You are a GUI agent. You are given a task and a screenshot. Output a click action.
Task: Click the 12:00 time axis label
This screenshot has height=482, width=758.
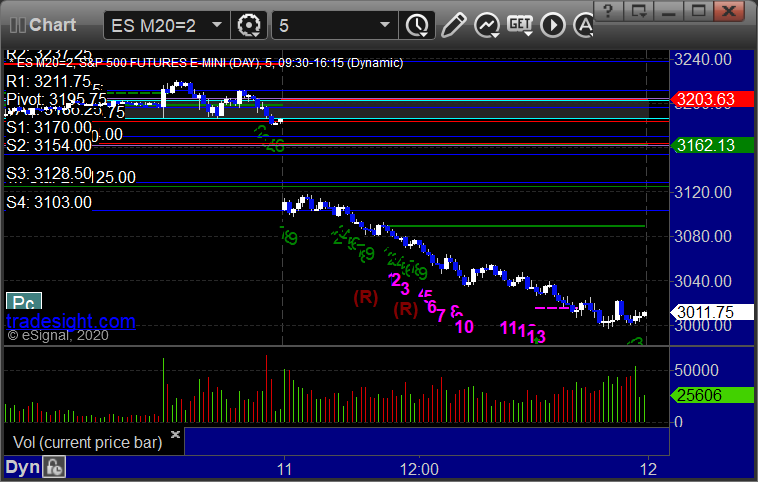pyautogui.click(x=419, y=469)
